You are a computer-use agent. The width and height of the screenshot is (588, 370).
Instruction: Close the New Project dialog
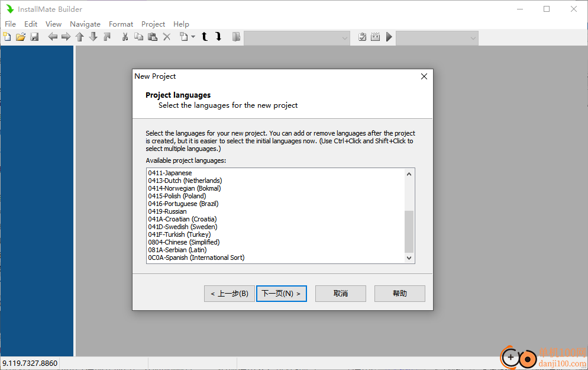coord(424,76)
